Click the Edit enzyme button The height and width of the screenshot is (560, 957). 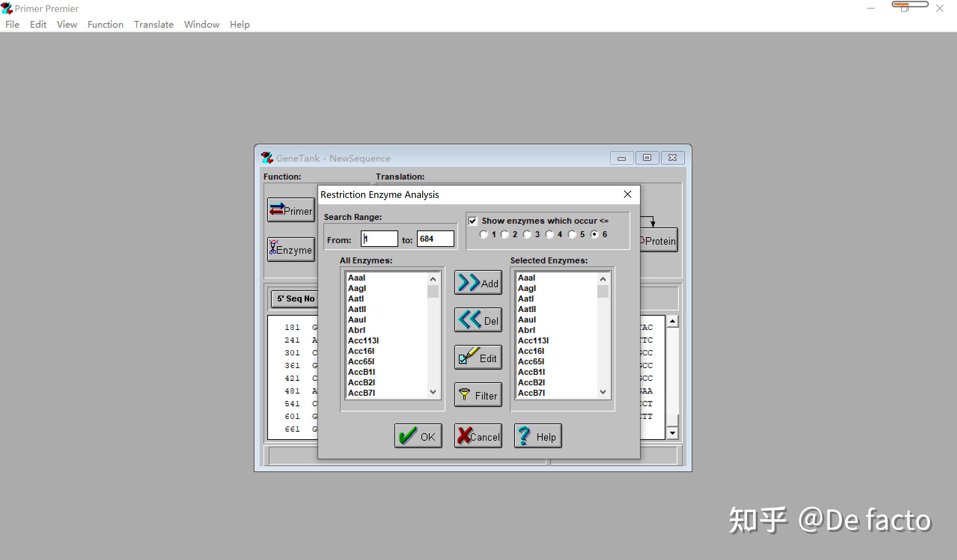tap(478, 358)
